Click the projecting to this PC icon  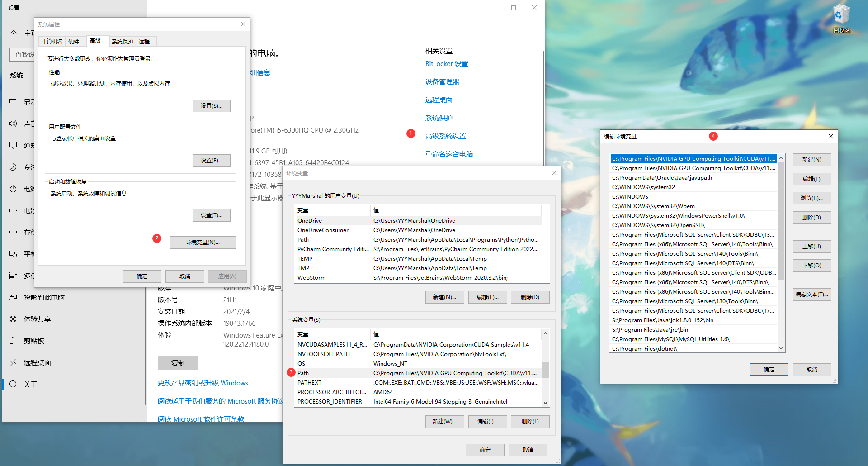pos(13,297)
